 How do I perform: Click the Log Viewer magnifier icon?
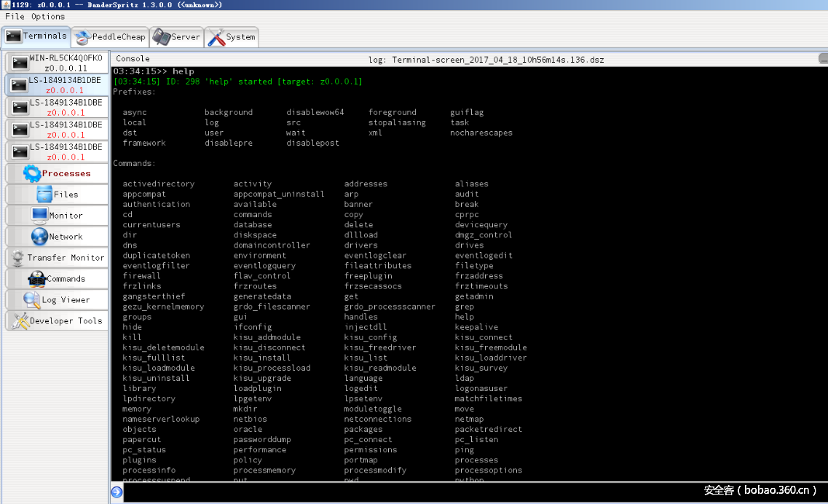click(31, 300)
